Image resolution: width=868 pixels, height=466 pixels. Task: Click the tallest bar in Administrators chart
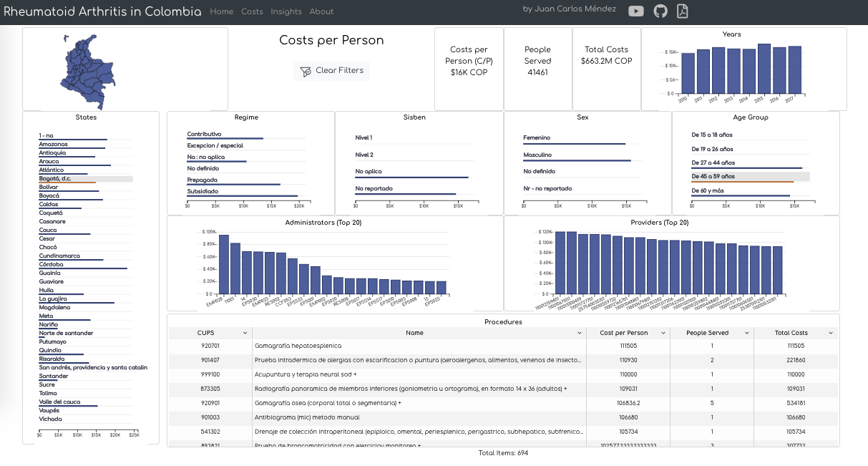[x=224, y=264]
